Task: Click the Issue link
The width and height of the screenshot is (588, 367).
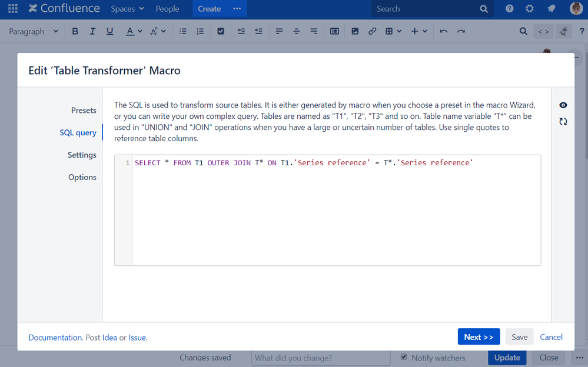Action: [137, 338]
